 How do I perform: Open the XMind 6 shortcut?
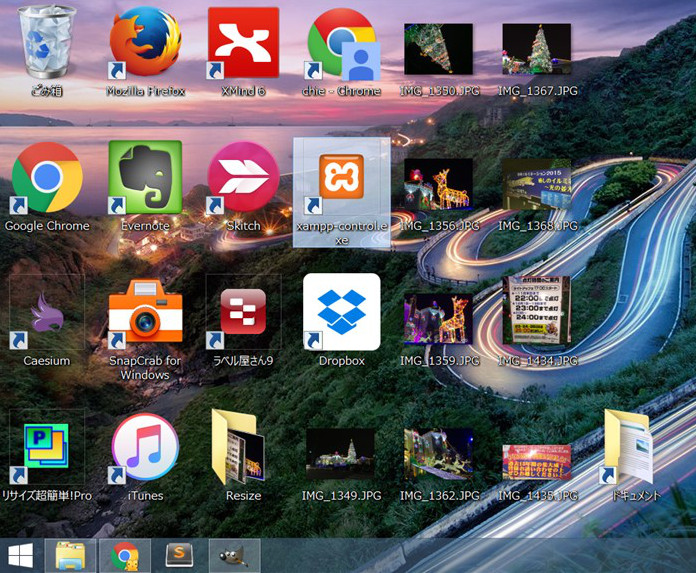(x=243, y=43)
